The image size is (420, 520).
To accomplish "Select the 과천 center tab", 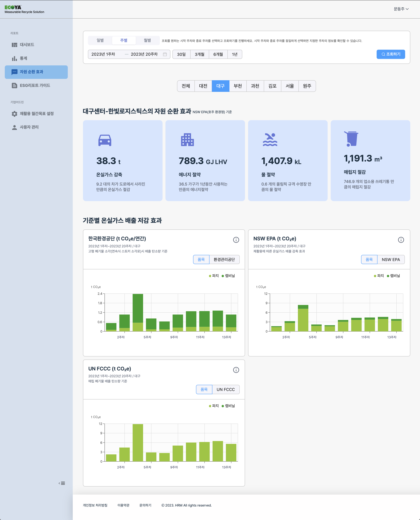I will click(255, 86).
